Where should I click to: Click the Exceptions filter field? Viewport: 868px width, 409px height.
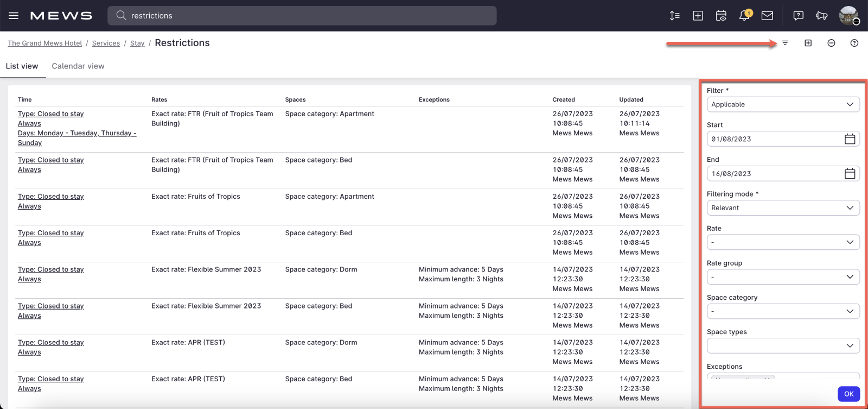783,376
